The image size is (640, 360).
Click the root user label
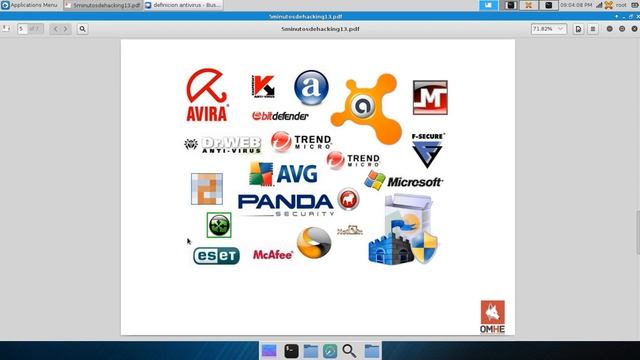pyautogui.click(x=621, y=5)
